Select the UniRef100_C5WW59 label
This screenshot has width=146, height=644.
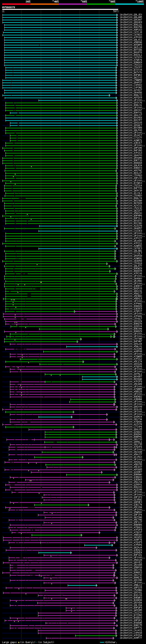(x=131, y=80)
